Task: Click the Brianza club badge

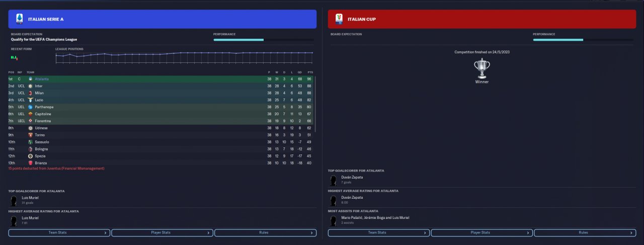Action: coord(30,163)
